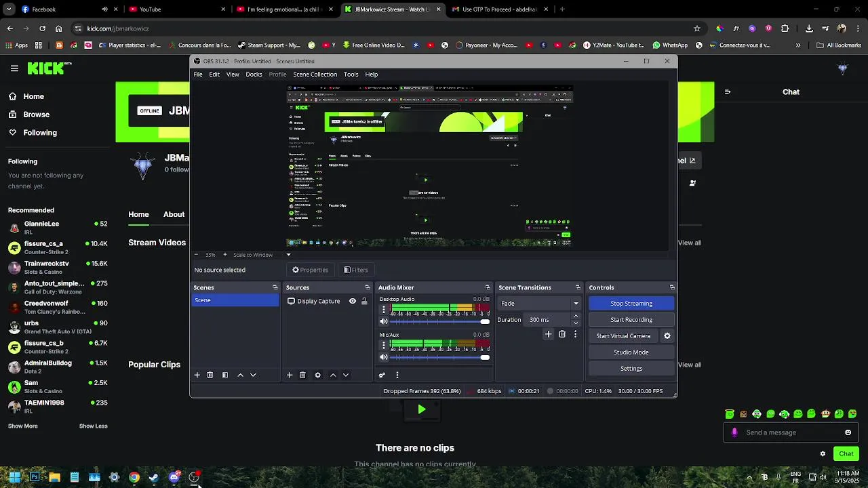The width and height of the screenshot is (868, 488).
Task: Delete source using the Sources trash icon
Action: pos(302,375)
